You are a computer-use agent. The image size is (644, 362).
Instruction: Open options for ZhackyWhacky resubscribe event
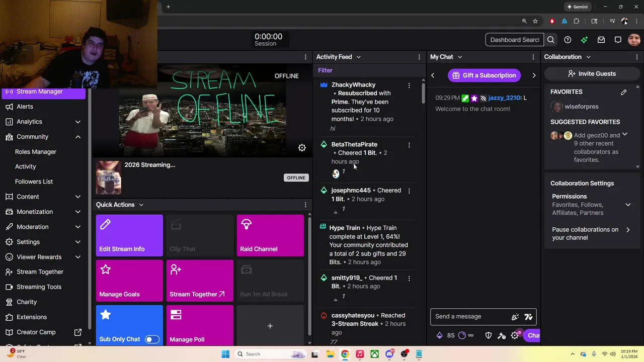(x=409, y=85)
